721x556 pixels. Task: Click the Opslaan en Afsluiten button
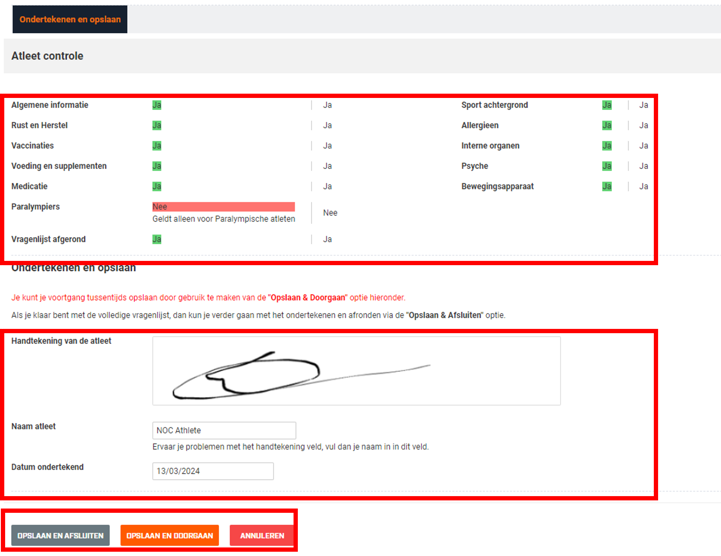[x=60, y=535]
